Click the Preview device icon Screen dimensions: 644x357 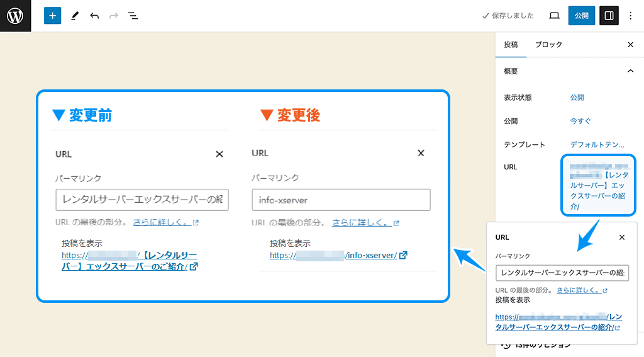[x=554, y=16]
